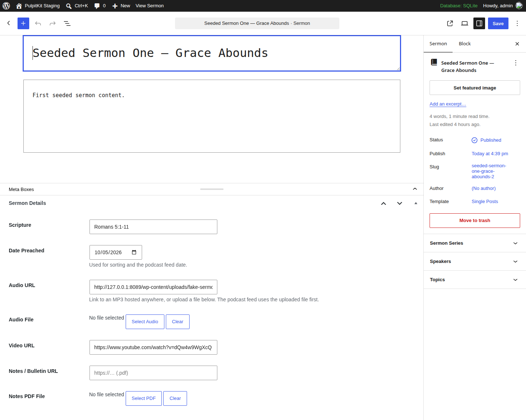Toggle the block inserter plus button
Image resolution: width=526 pixels, height=420 pixels.
tap(23, 23)
